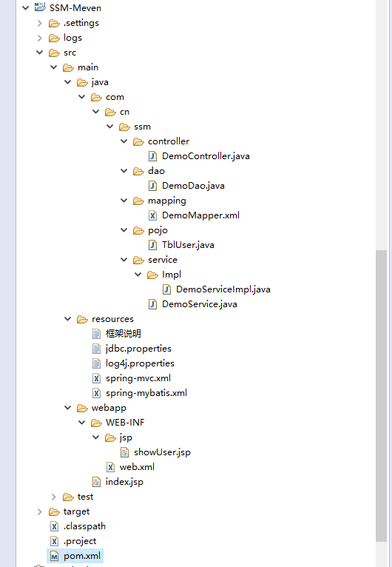Image resolution: width=392 pixels, height=567 pixels.
Task: Collapse the resources folder
Action: point(68,319)
